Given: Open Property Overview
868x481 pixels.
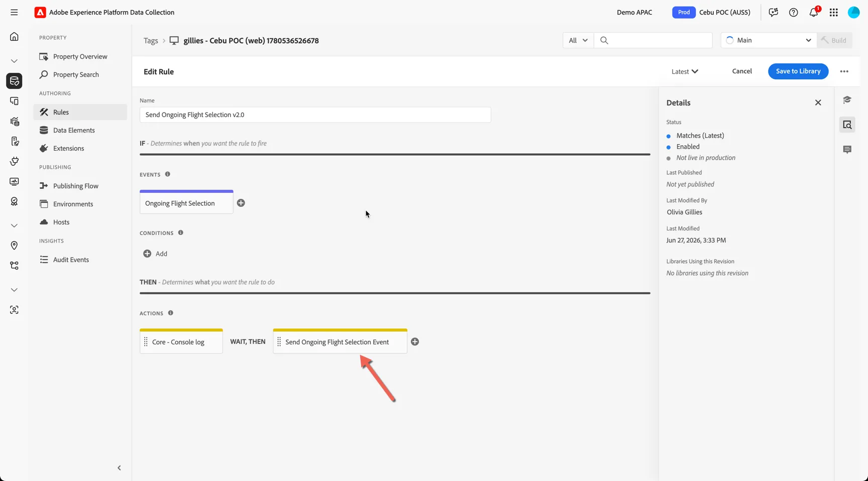Looking at the screenshot, I should (x=80, y=56).
